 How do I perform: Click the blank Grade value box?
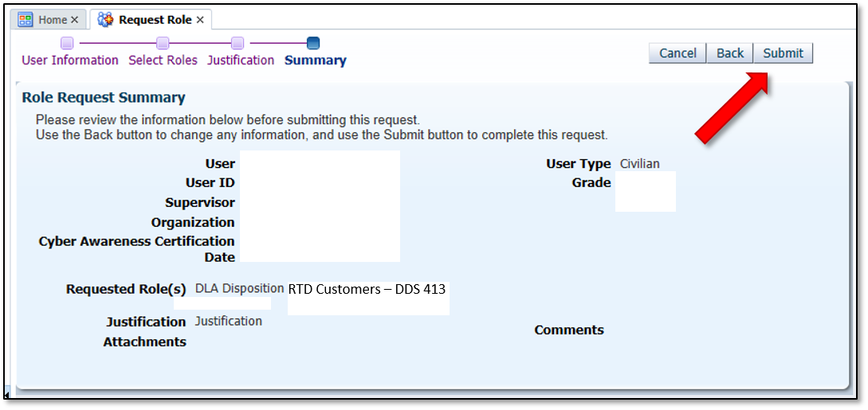645,191
